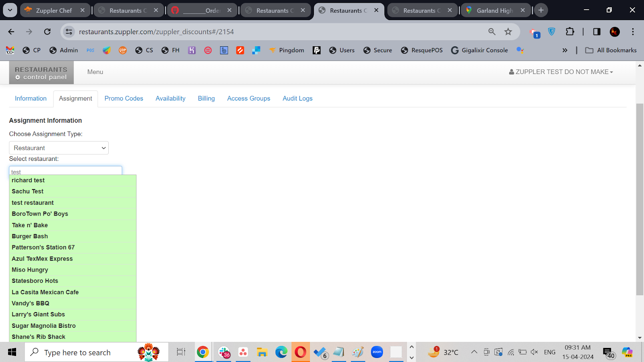
Task: Select 'BoroTown Po' Boys' suggestion
Action: [73, 214]
